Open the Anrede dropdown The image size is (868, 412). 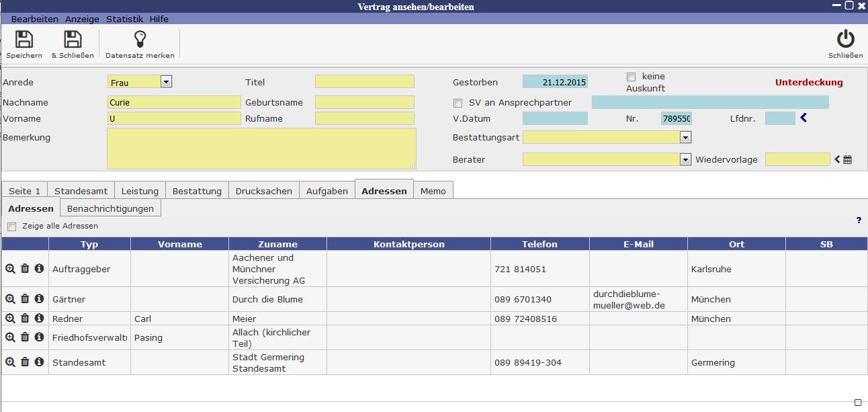(166, 82)
